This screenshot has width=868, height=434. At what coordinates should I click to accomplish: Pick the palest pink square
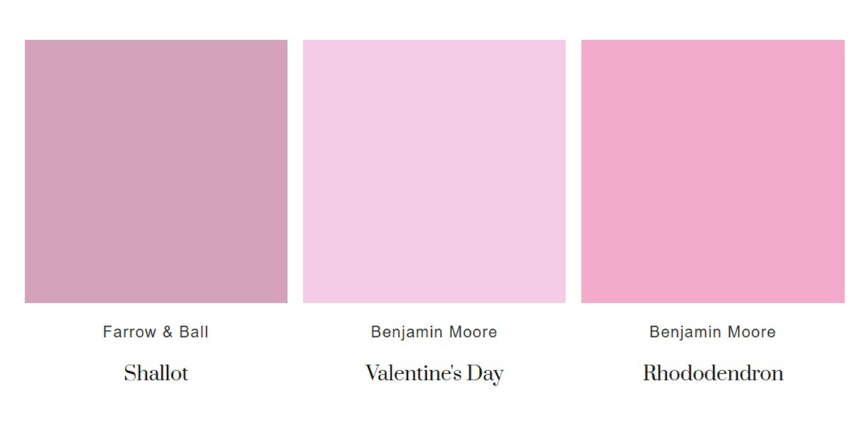click(434, 171)
